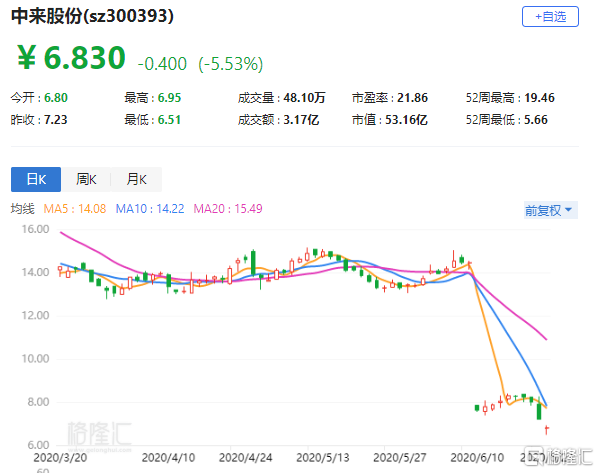Click the 今开 opening price 6.80
The width and height of the screenshot is (599, 473).
pyautogui.click(x=56, y=98)
